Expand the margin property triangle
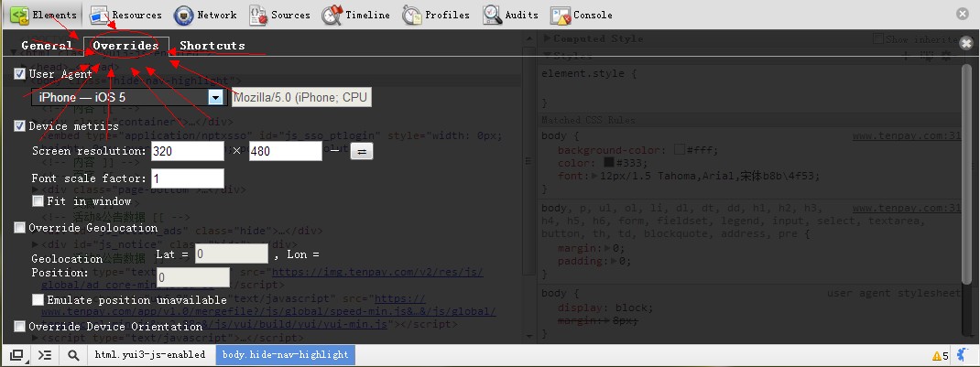The image size is (980, 367). [606, 248]
